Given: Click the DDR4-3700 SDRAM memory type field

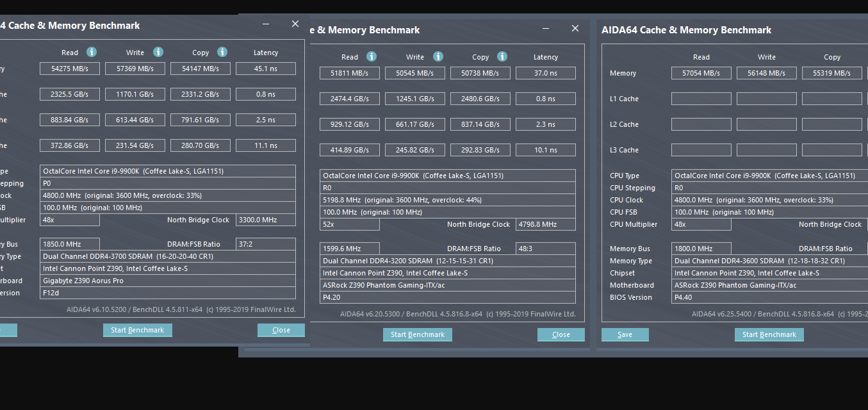Looking at the screenshot, I should pos(168,256).
